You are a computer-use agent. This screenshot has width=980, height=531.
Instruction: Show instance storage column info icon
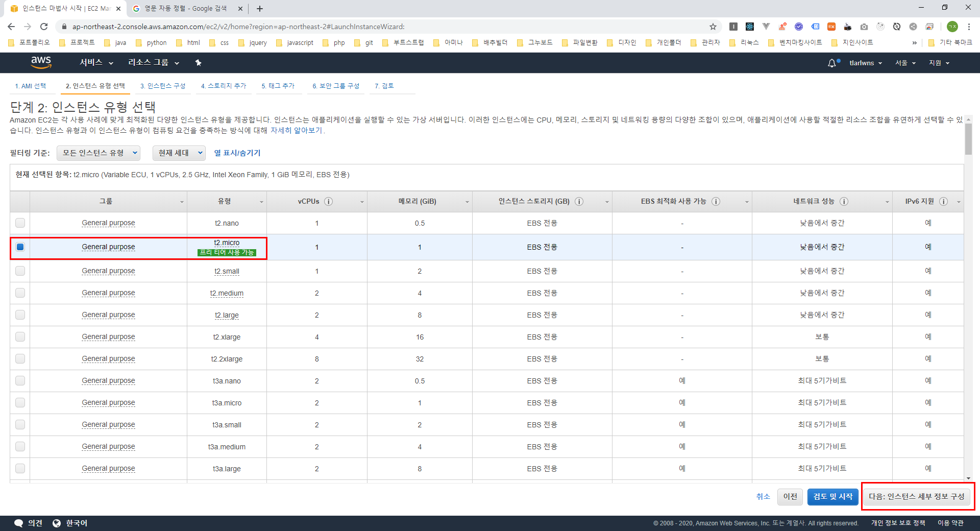pyautogui.click(x=579, y=201)
